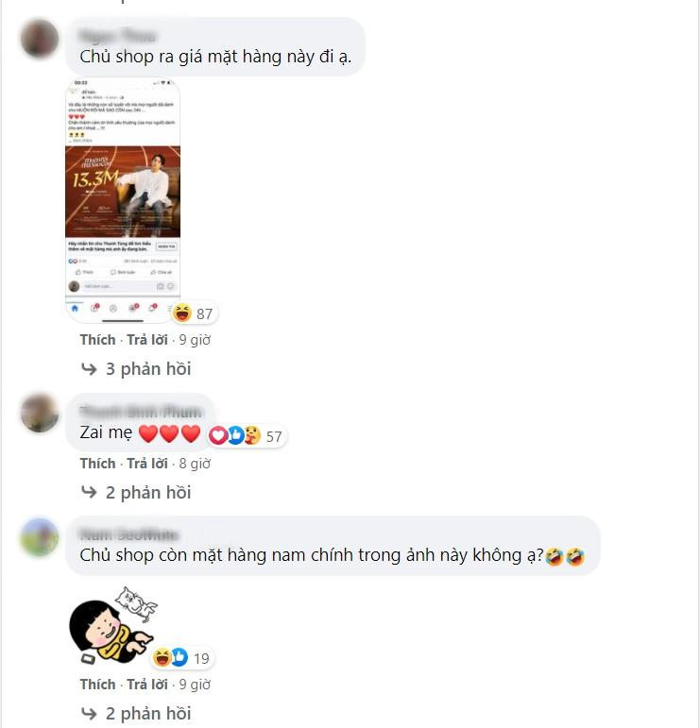
Task: Open the first commenter's profile picture
Action: pyautogui.click(x=40, y=39)
